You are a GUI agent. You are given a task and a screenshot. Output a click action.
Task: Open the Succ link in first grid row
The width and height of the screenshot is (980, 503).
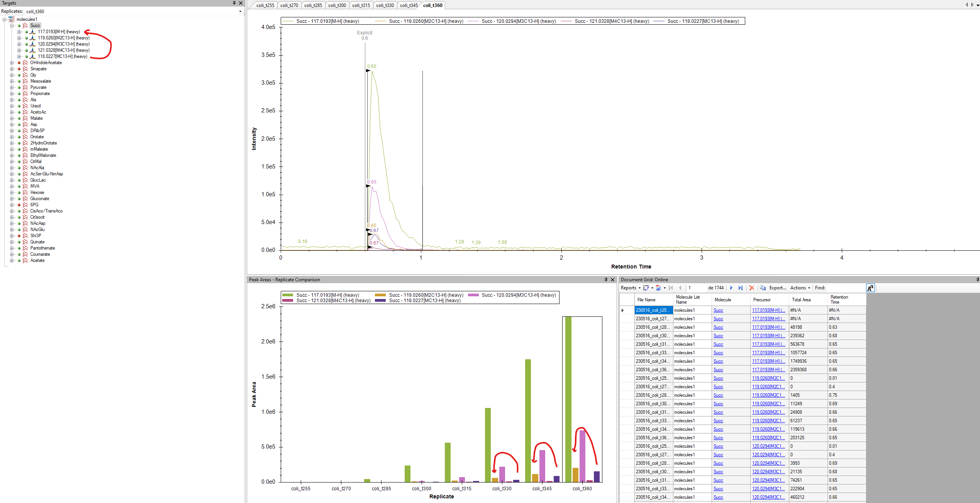pyautogui.click(x=718, y=310)
